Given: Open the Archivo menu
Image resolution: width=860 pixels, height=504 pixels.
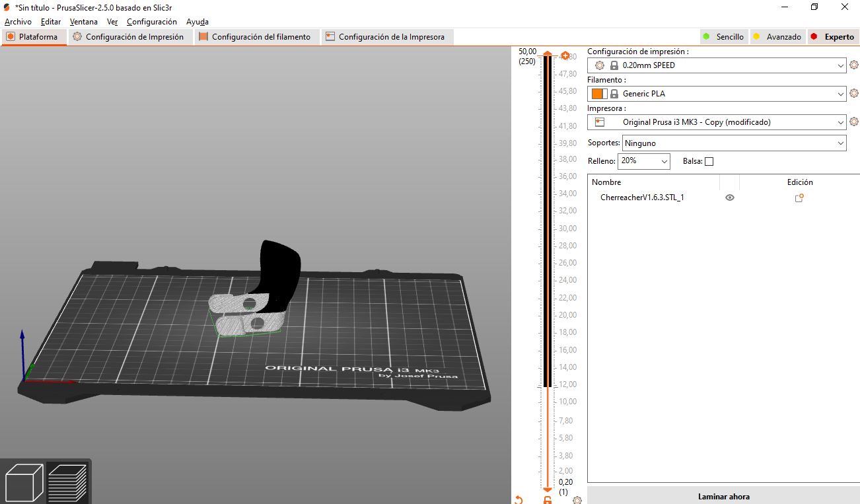Looking at the screenshot, I should [18, 22].
